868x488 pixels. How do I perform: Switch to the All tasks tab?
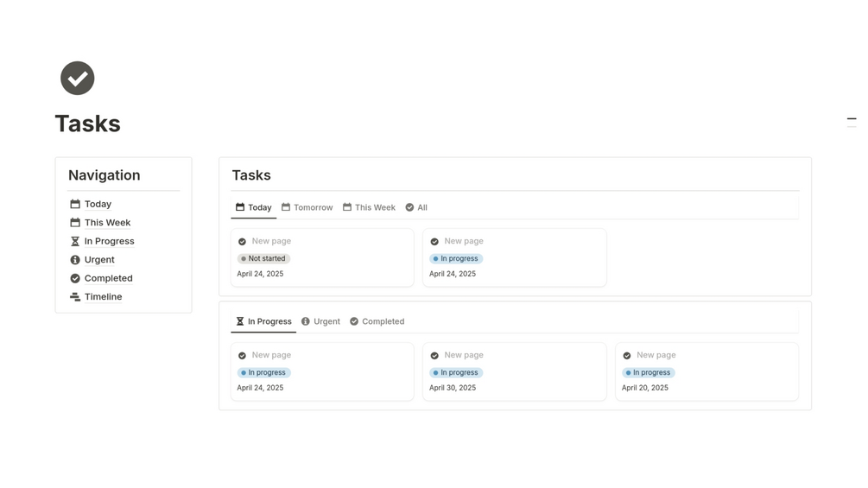tap(416, 208)
